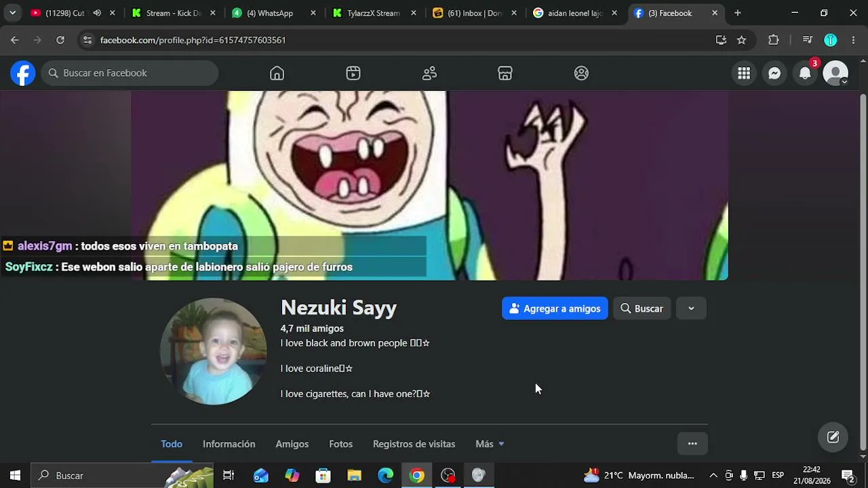Image resolution: width=868 pixels, height=488 pixels.
Task: Click the Buscar button on the profile
Action: coord(642,308)
